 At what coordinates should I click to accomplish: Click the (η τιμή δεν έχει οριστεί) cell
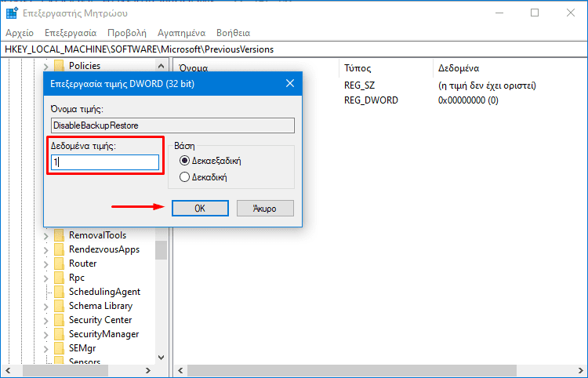pyautogui.click(x=487, y=85)
